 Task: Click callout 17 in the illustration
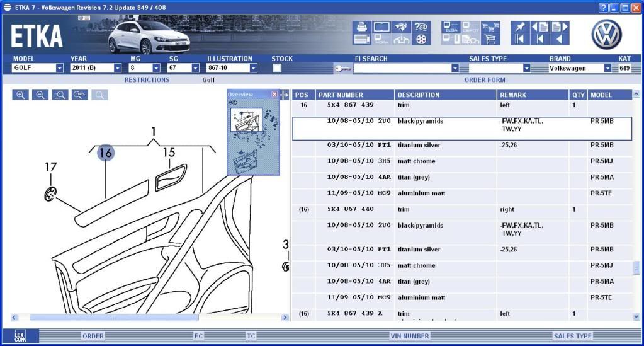(x=50, y=166)
